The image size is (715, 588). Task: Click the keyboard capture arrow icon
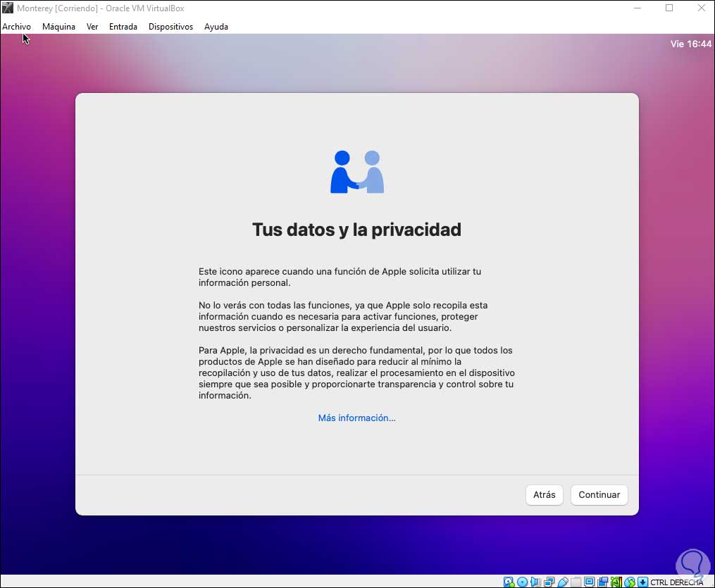(642, 582)
